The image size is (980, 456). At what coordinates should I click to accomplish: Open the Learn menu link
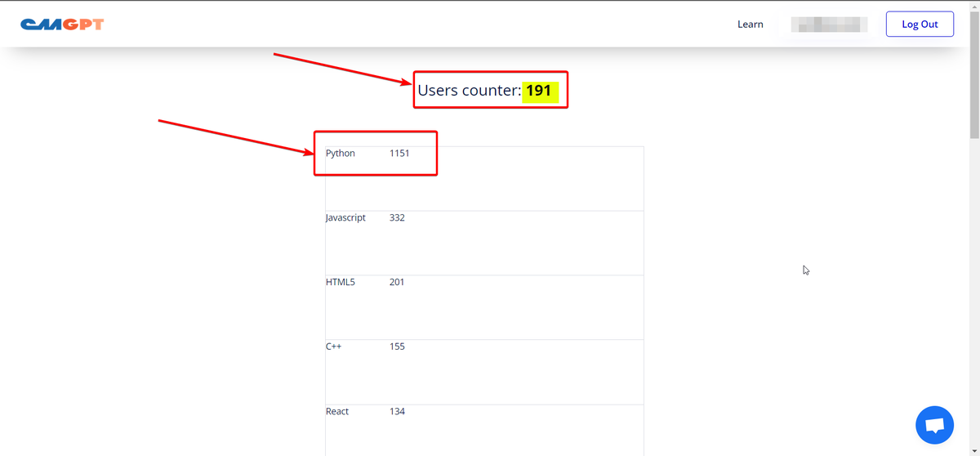pyautogui.click(x=750, y=25)
